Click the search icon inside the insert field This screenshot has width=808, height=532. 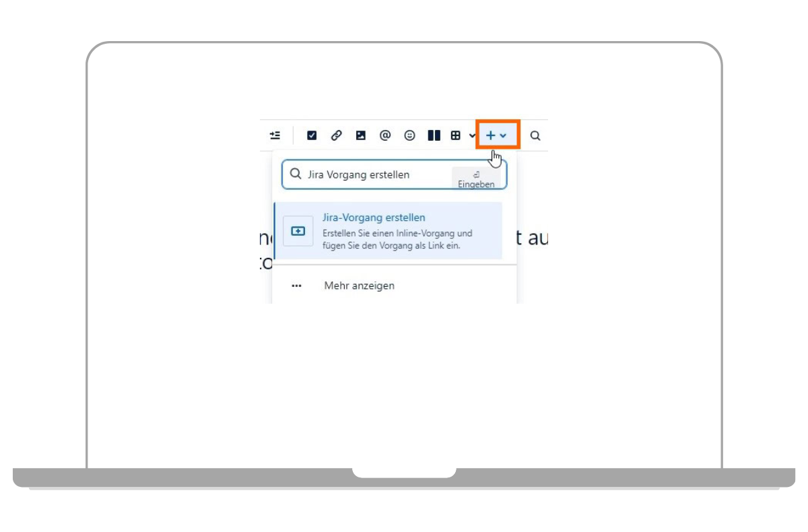click(296, 174)
